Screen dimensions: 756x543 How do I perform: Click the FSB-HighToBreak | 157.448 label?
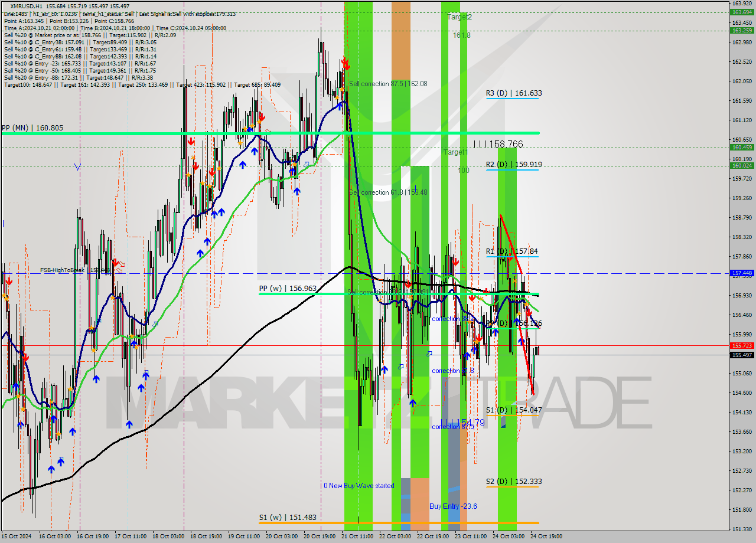point(75,270)
